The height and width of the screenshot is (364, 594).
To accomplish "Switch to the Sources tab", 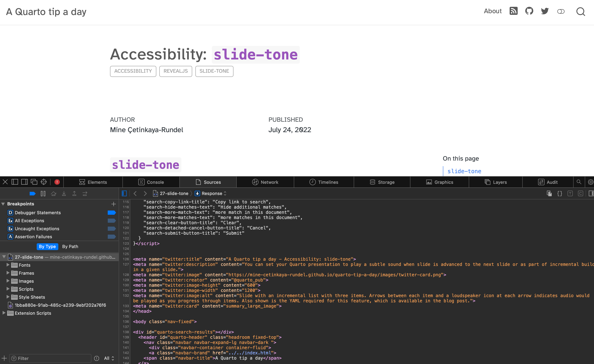I will tap(208, 182).
